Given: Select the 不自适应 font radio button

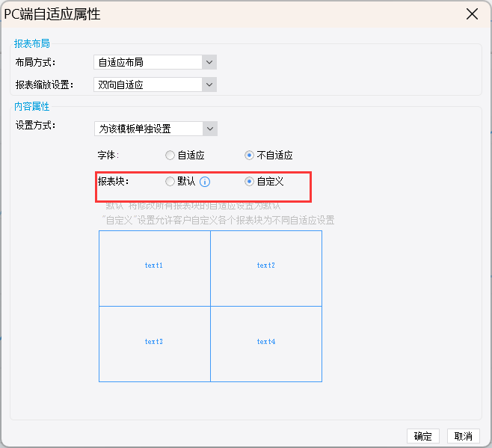Looking at the screenshot, I should 249,156.
